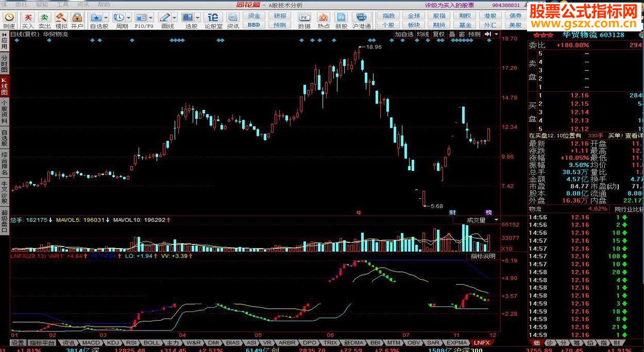Open the 数据 PE data icon
Screen dimensions: 644x352
(304, 20)
